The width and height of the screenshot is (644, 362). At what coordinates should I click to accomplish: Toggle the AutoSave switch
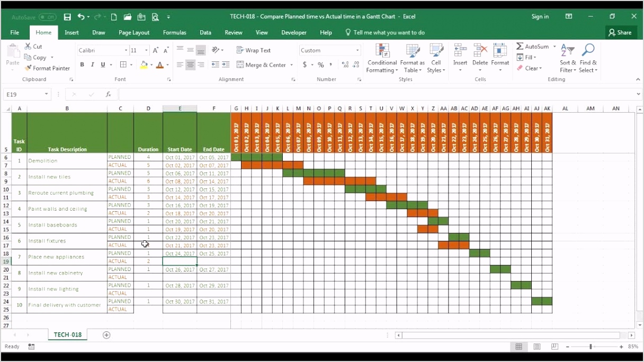pyautogui.click(x=47, y=17)
